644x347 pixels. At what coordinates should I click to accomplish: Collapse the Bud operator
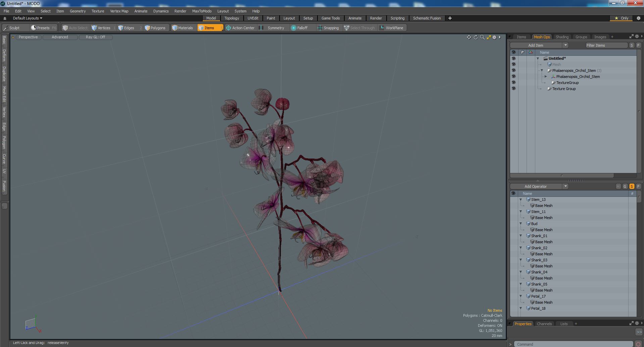pyautogui.click(x=521, y=224)
